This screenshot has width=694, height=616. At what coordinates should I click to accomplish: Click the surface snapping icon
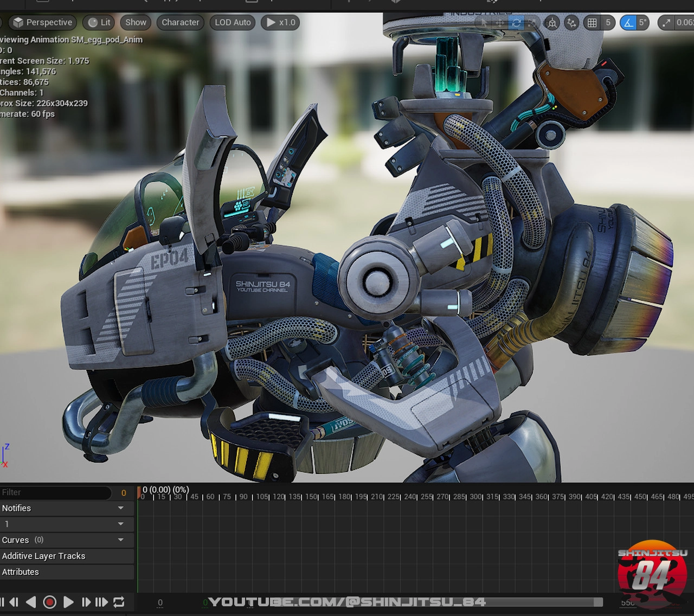pyautogui.click(x=571, y=23)
